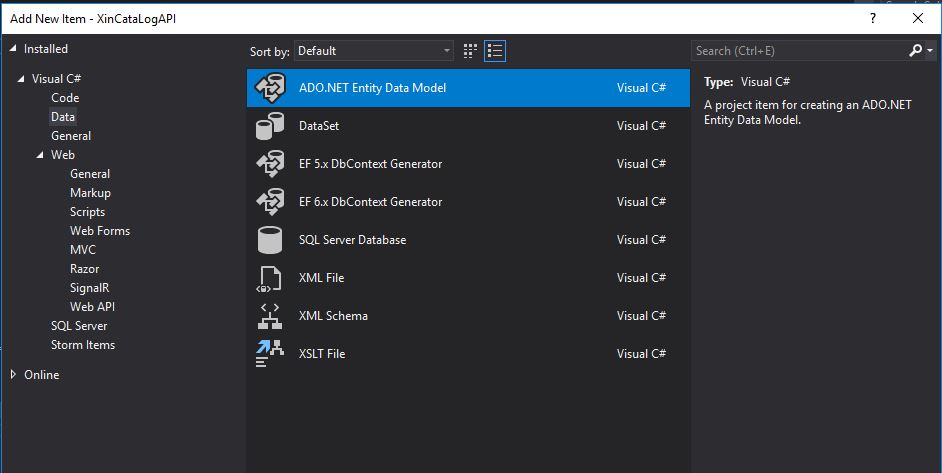
Task: Click Visual C# type in XSLT File row
Action: coord(642,353)
